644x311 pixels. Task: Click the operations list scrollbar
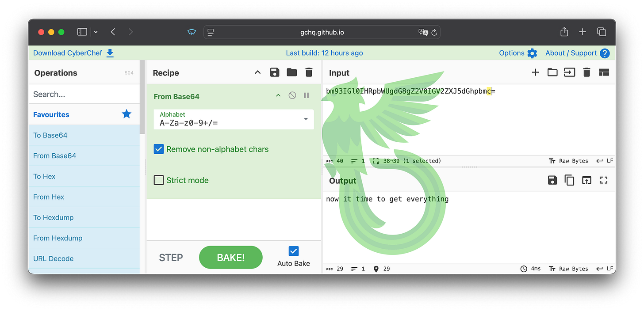pos(142,97)
